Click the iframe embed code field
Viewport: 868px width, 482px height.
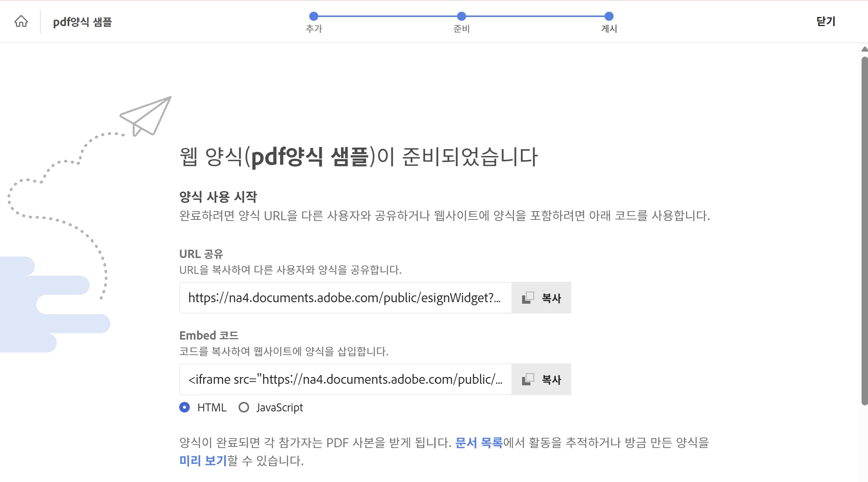tap(346, 379)
